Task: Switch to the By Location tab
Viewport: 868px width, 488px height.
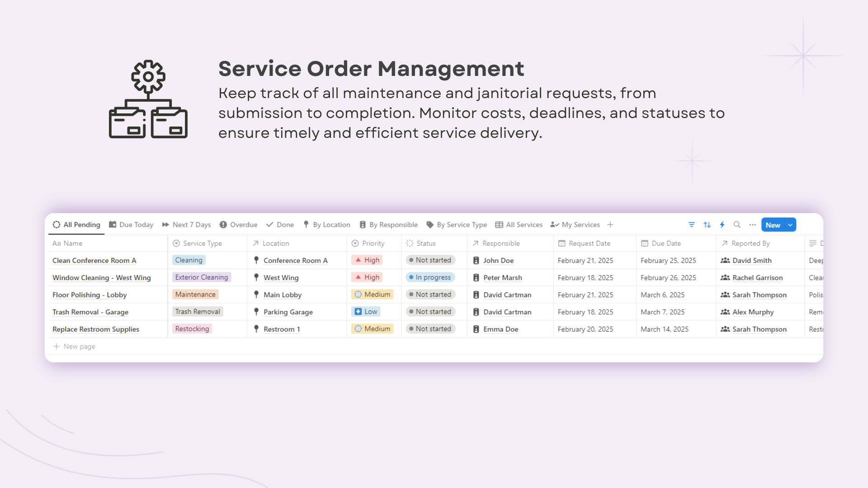Action: (x=326, y=225)
